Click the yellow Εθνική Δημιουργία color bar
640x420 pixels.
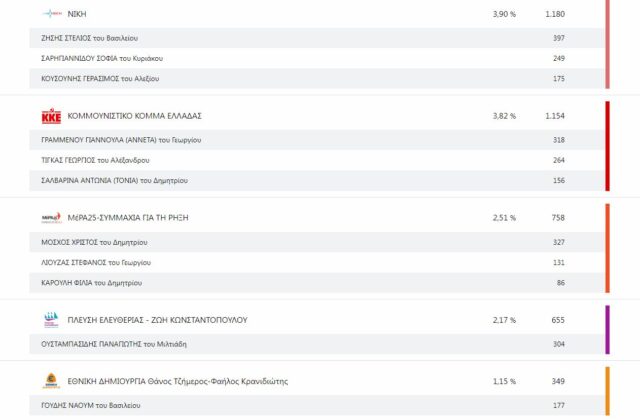coord(607,392)
